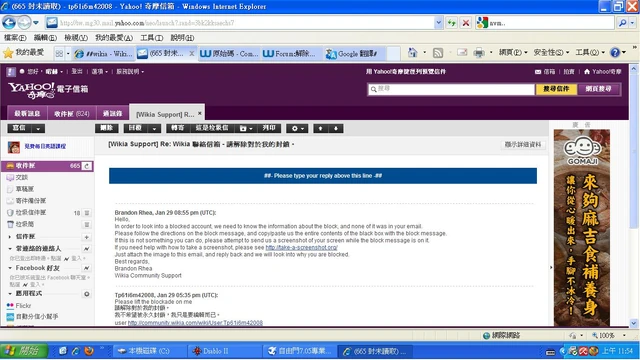Click the IE Home icon
Viewport: 640px width, 360px height.
(x=412, y=53)
